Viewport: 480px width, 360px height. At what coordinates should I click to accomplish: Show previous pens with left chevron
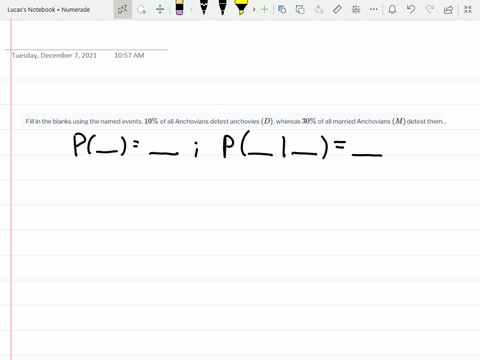[191, 9]
